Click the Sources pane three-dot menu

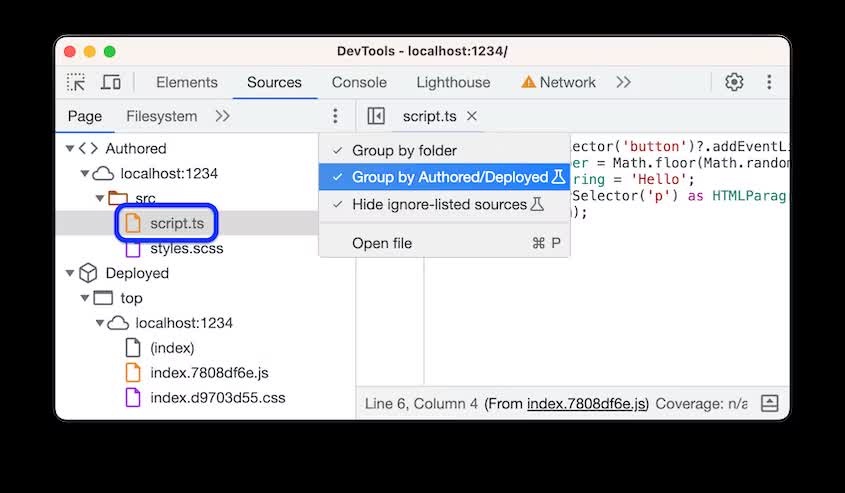pyautogui.click(x=336, y=116)
